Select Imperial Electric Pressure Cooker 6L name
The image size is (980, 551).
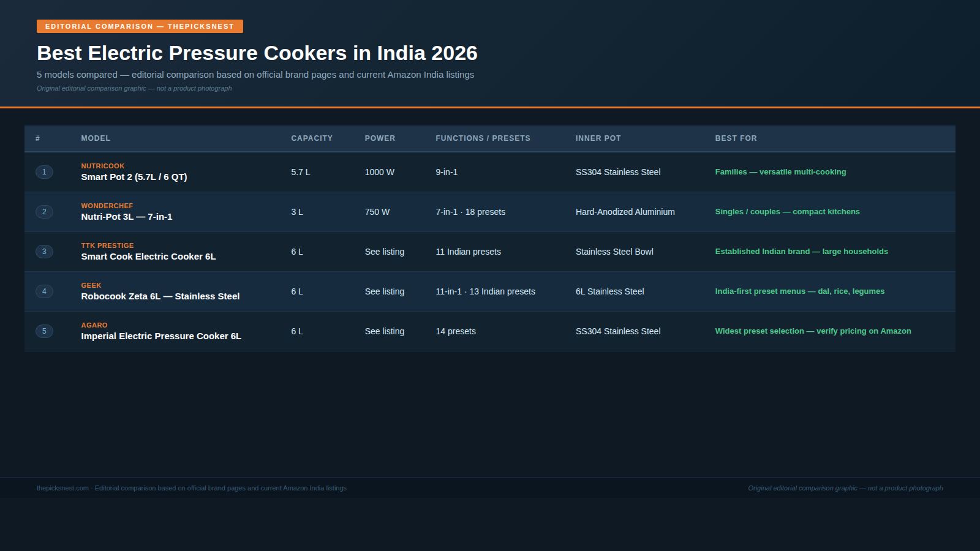coord(161,336)
